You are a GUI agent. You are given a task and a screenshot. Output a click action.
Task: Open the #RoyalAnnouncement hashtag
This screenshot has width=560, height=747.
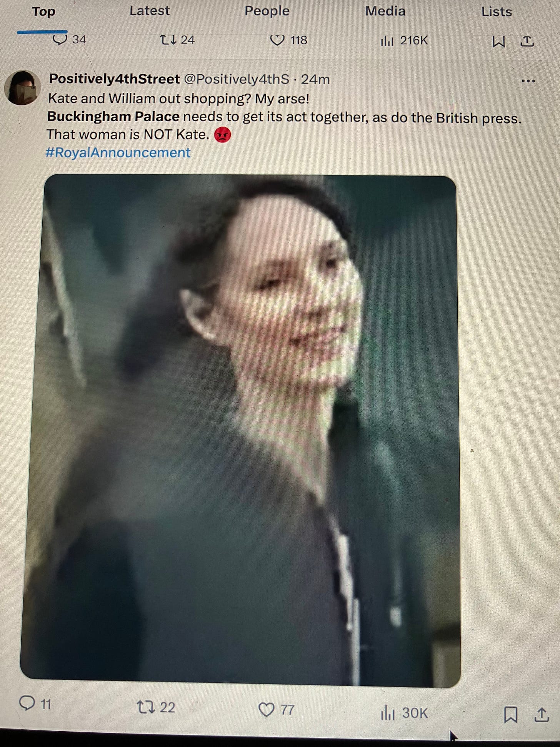[118, 153]
